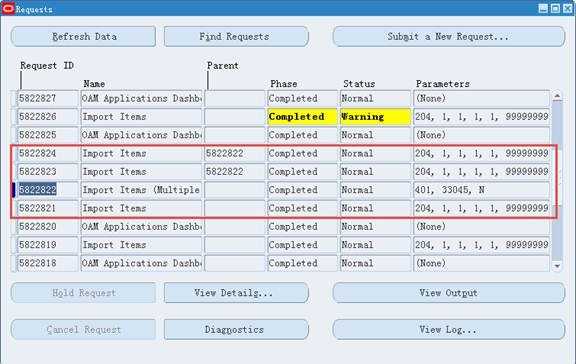This screenshot has width=576, height=364.
Task: Click OAM Applications name in row 5822825
Action: pyautogui.click(x=141, y=135)
